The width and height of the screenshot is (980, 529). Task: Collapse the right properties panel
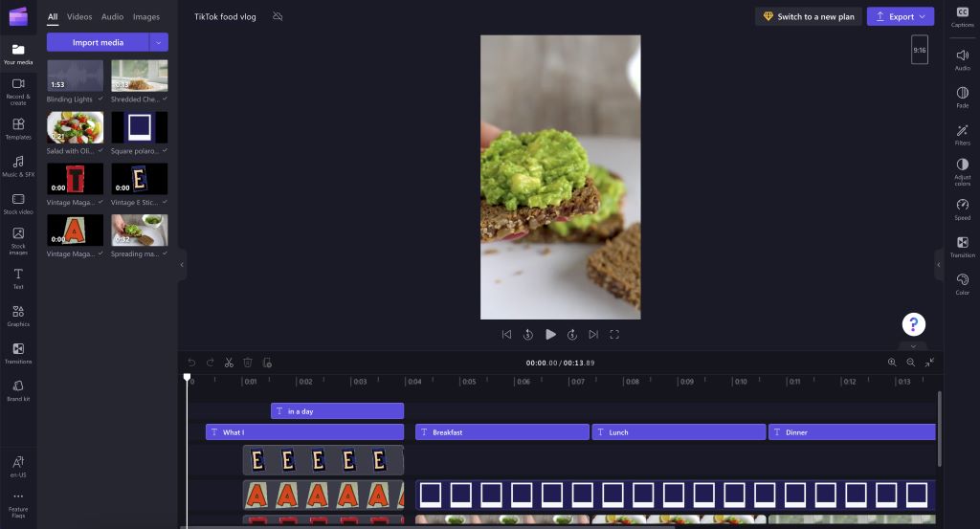(938, 265)
